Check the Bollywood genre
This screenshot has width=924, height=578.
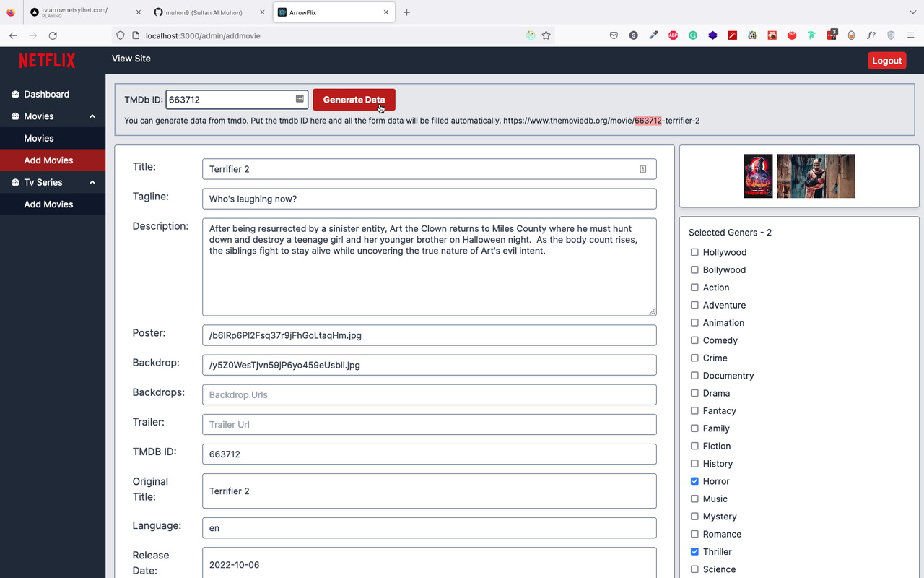(x=694, y=270)
